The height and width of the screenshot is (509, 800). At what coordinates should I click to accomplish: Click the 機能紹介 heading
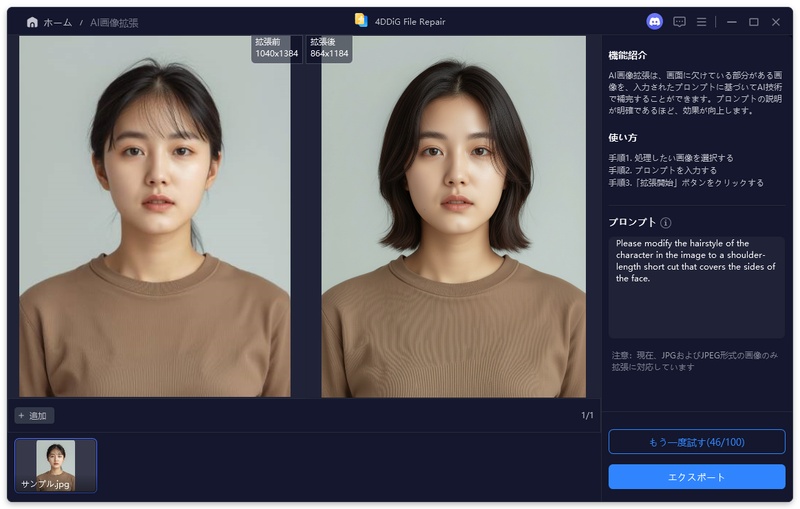point(628,55)
